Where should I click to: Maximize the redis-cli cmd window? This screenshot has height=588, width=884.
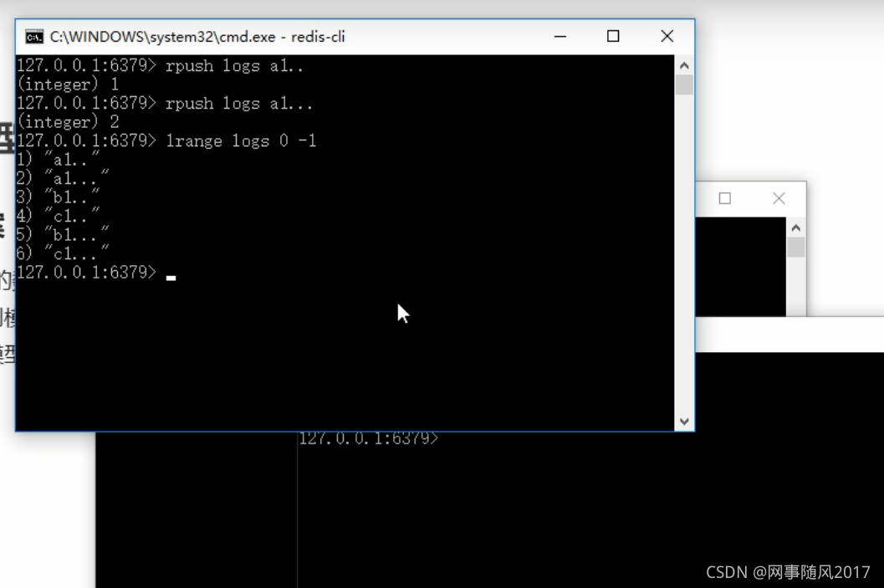(x=613, y=37)
